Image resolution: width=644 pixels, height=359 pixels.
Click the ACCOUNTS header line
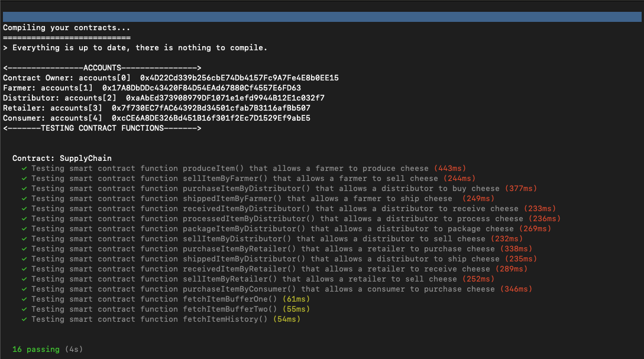pos(102,68)
